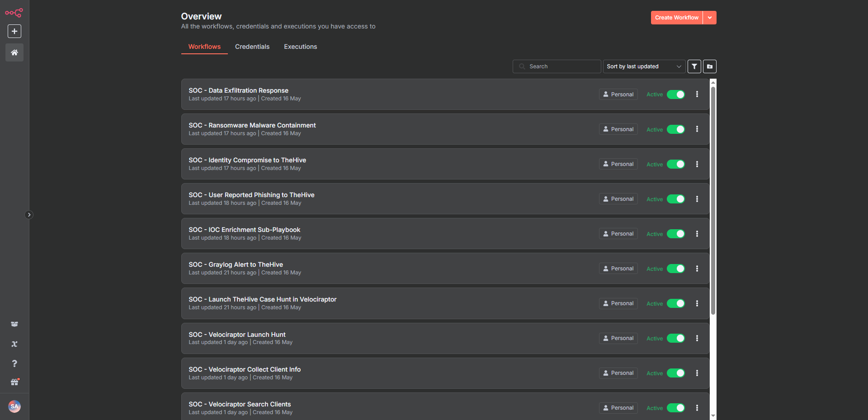Image resolution: width=868 pixels, height=420 pixels.
Task: Open the Sort by last updated dropdown
Action: (x=644, y=66)
